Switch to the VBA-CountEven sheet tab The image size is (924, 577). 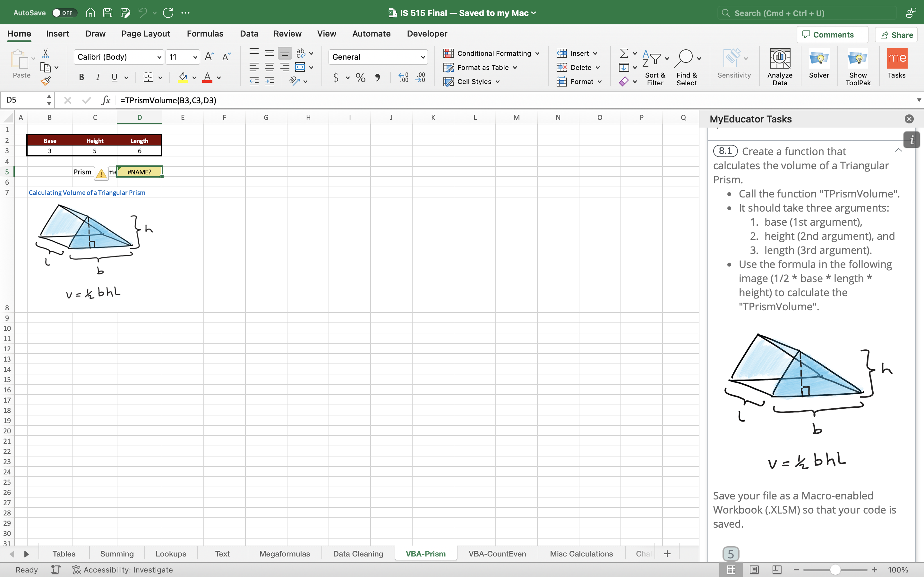[x=497, y=553]
